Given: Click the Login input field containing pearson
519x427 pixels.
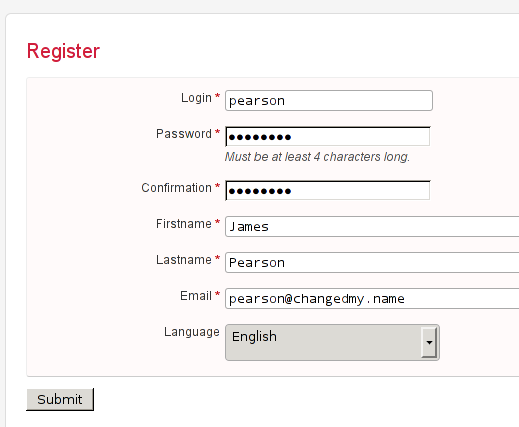Looking at the screenshot, I should tap(329, 100).
